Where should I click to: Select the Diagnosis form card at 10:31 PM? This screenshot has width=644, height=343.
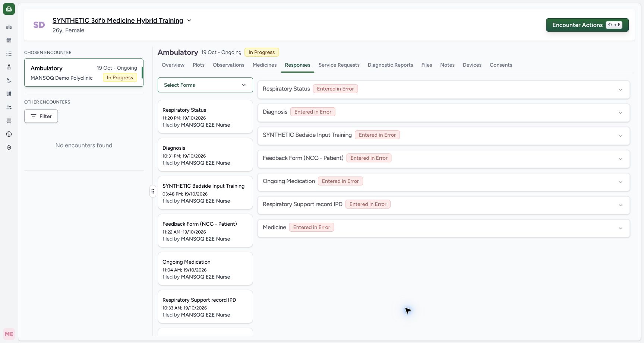tap(205, 155)
